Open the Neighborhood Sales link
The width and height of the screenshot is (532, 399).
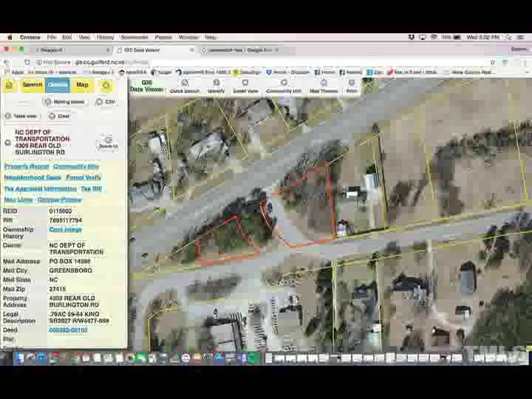coord(33,177)
